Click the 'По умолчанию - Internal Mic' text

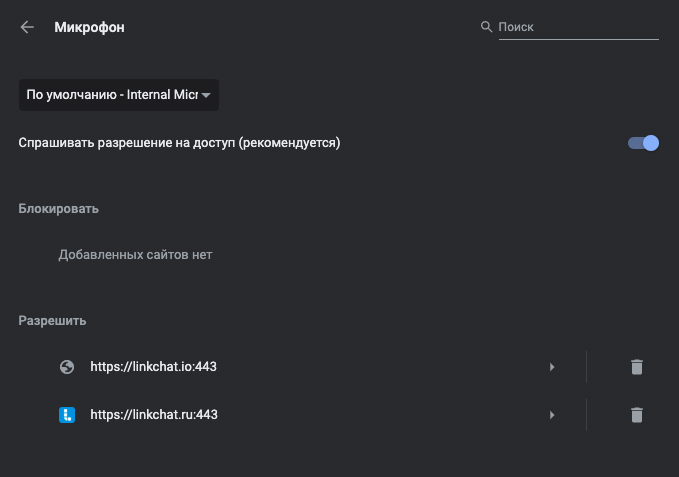[112, 95]
